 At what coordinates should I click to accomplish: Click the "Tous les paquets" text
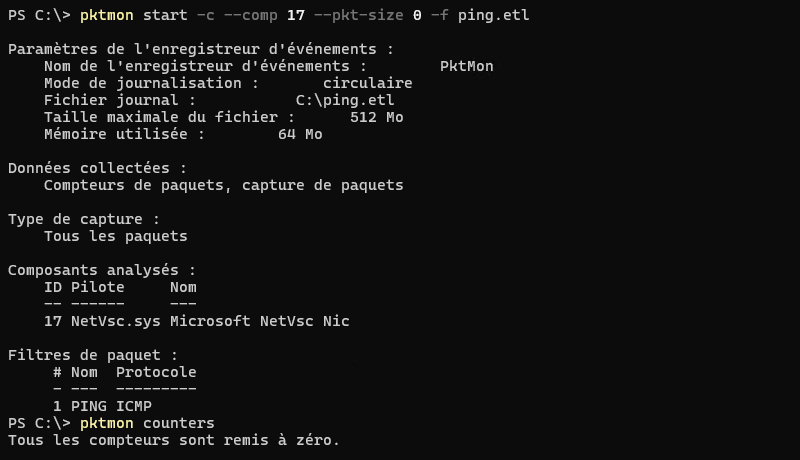pos(115,236)
